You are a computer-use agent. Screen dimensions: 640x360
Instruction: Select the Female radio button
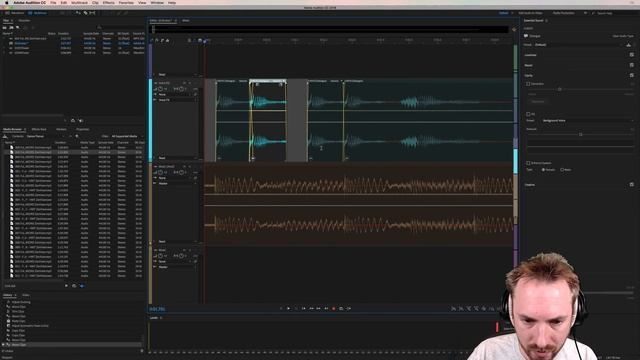[543, 169]
